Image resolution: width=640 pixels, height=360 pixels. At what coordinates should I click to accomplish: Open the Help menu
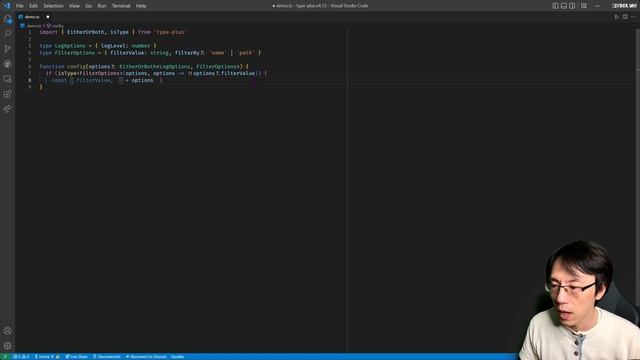click(x=141, y=6)
